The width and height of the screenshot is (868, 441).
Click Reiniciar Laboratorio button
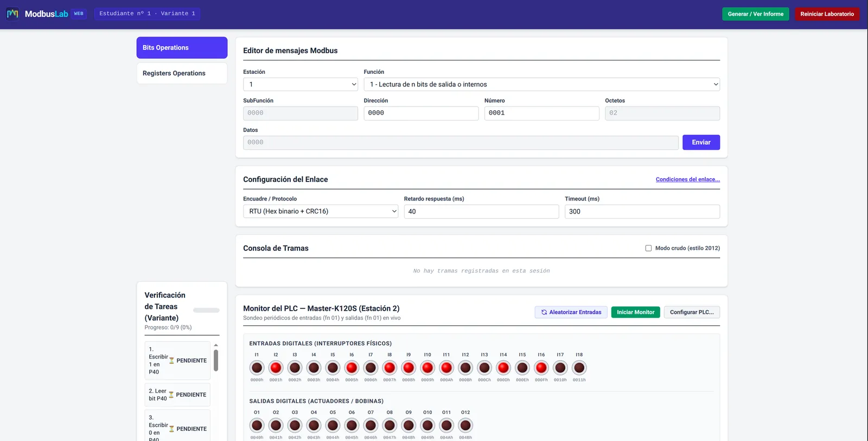(x=827, y=14)
